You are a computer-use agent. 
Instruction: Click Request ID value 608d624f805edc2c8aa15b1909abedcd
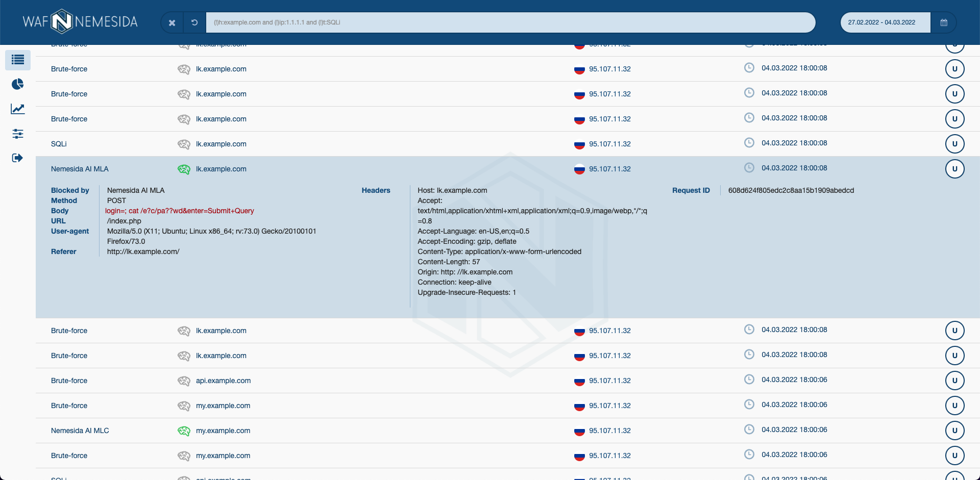pos(791,190)
